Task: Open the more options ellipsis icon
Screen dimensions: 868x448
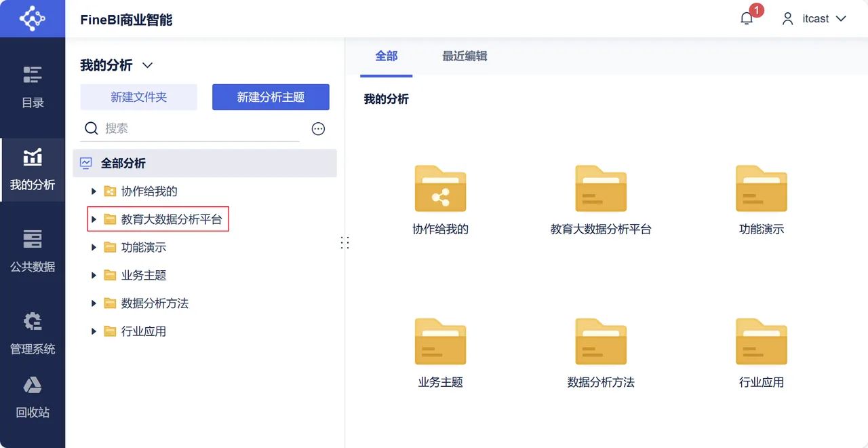Action: [318, 129]
